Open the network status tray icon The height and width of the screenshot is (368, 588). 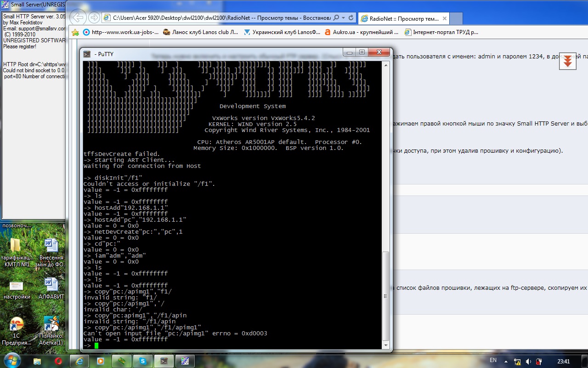coord(518,362)
